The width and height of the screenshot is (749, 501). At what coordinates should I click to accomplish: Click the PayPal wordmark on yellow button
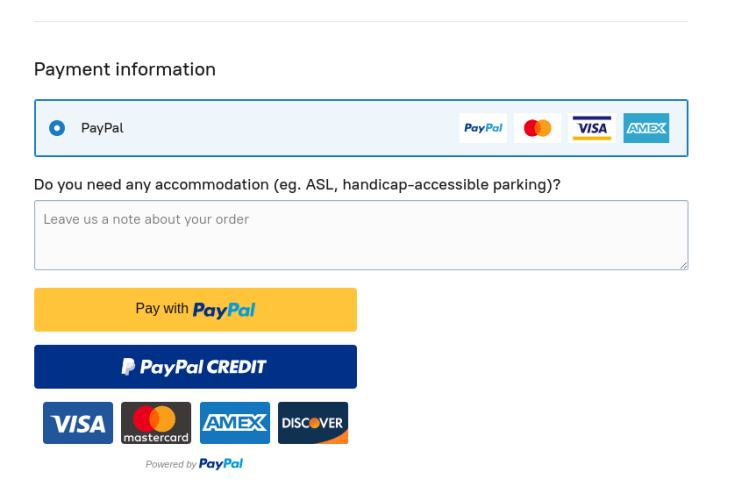click(224, 310)
